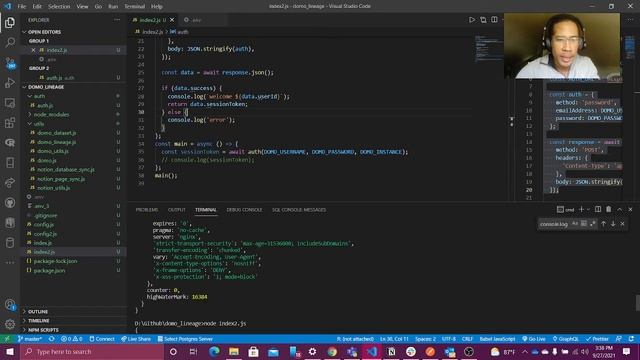Click the editor minimap
The image size is (640, 360).
(x=489, y=48)
